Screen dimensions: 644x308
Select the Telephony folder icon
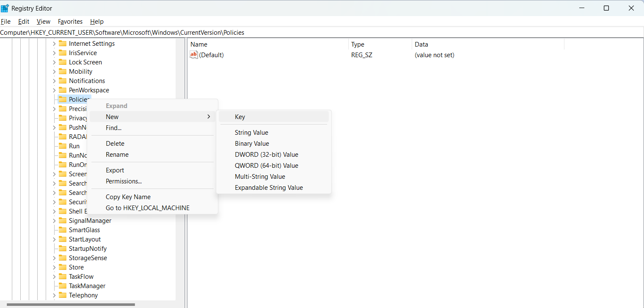click(x=63, y=295)
